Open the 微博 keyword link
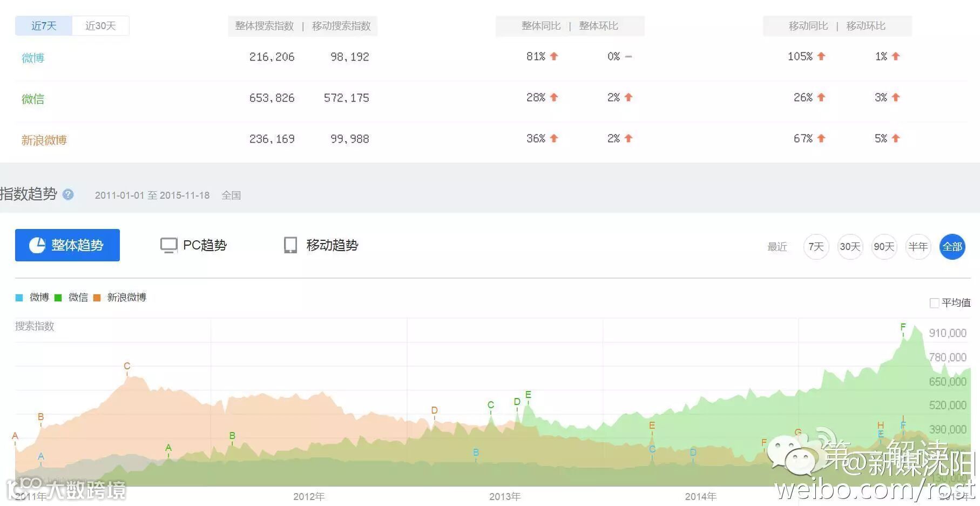The image size is (980, 506). 33,58
